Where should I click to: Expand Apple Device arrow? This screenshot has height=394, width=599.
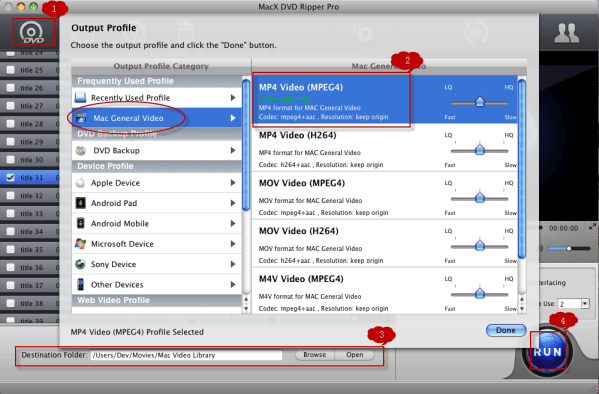pos(233,183)
